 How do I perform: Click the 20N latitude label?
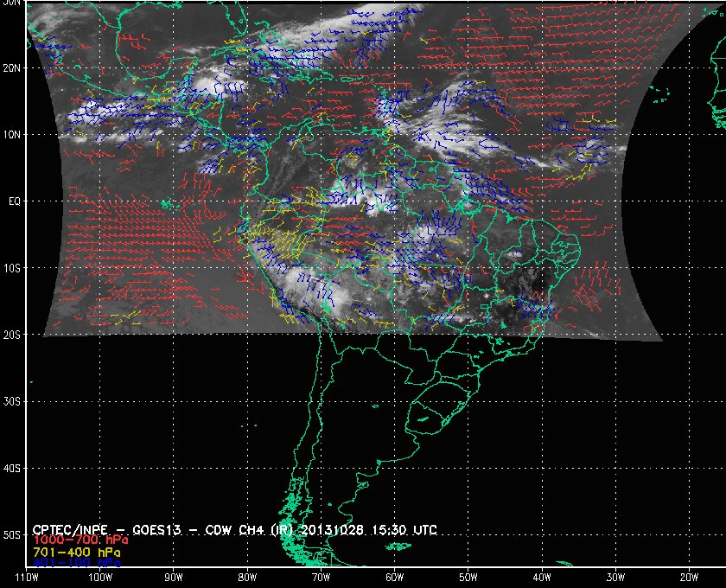(x=12, y=68)
